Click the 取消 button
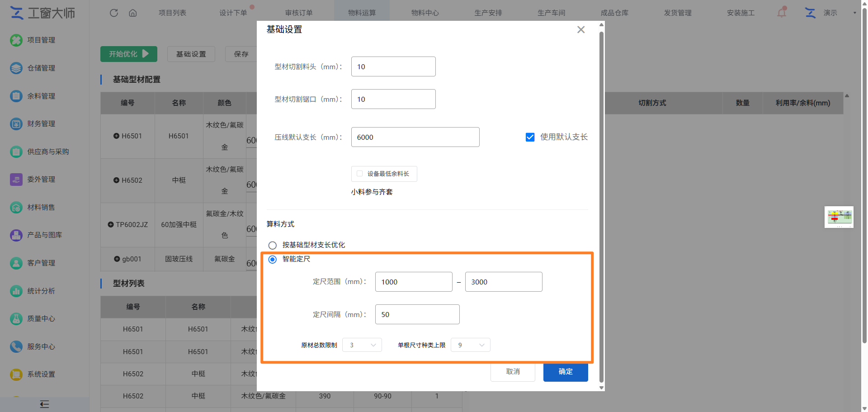Image resolution: width=868 pixels, height=412 pixels. (513, 372)
